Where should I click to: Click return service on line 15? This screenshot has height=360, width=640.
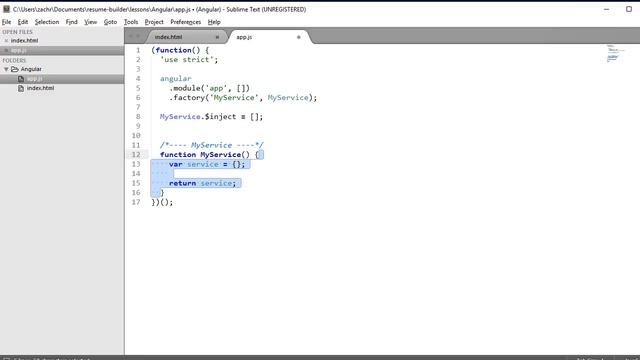202,183
